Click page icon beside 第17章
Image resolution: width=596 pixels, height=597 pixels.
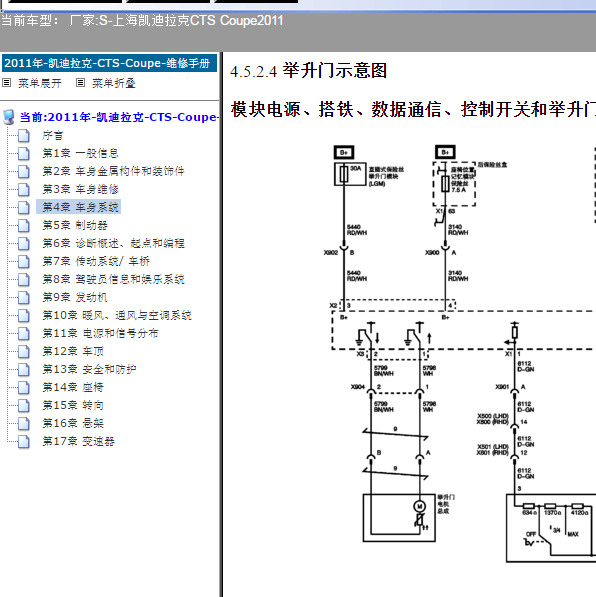(24, 441)
